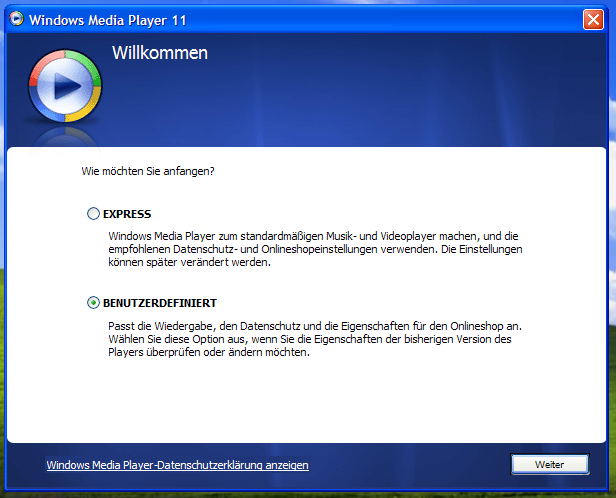The height and width of the screenshot is (498, 616).
Task: Click the BENUTZERDEFINIERT description paragraph
Action: 315,339
